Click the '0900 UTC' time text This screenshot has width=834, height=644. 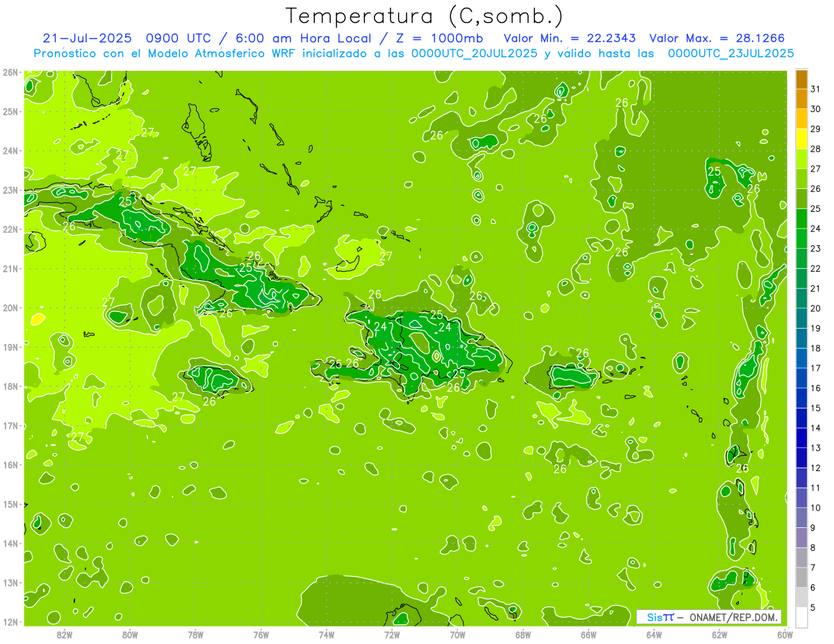click(x=179, y=38)
